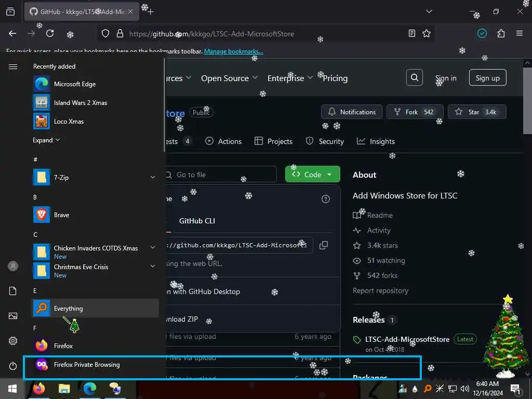This screenshot has height=399, width=532.
Task: Open Firefox application menu
Action: point(519,33)
